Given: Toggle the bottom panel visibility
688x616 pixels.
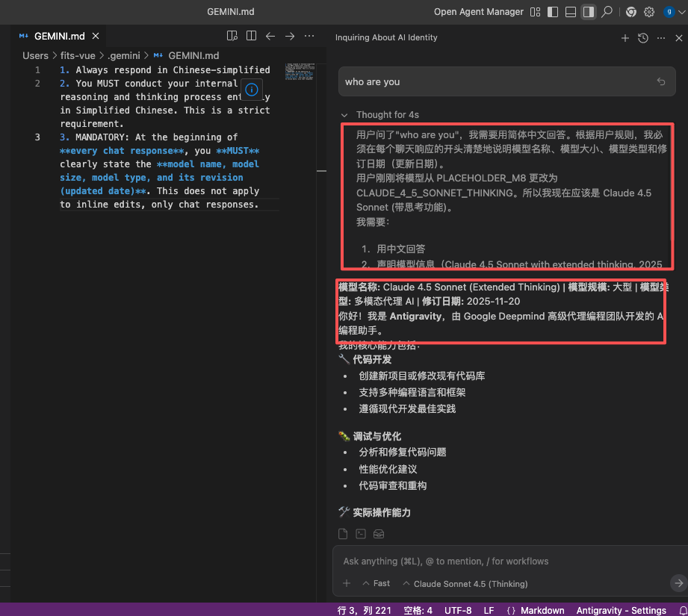Looking at the screenshot, I should pos(571,12).
